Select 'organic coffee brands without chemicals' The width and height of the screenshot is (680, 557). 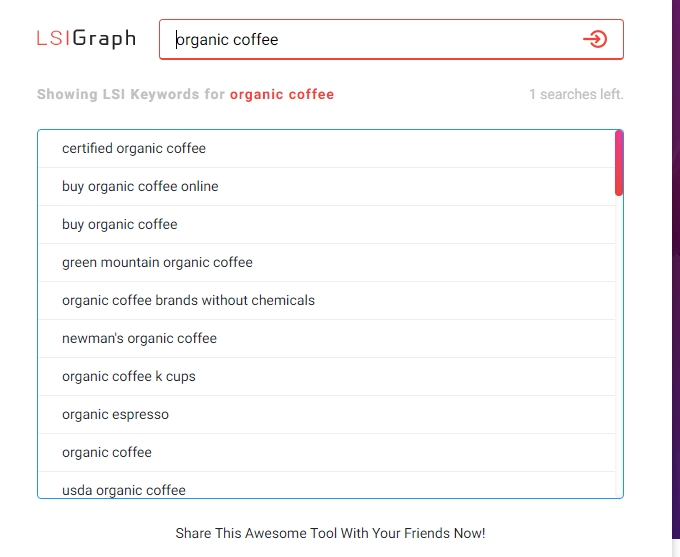[x=188, y=301]
